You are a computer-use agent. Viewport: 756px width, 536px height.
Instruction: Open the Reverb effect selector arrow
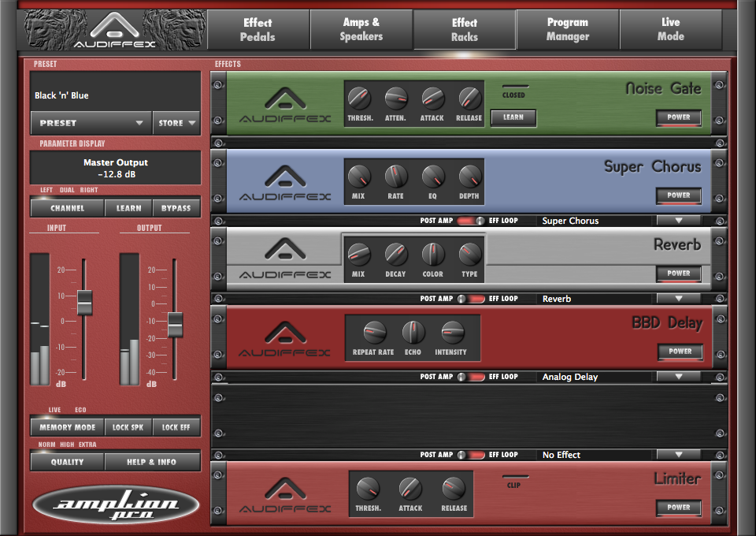tap(678, 299)
